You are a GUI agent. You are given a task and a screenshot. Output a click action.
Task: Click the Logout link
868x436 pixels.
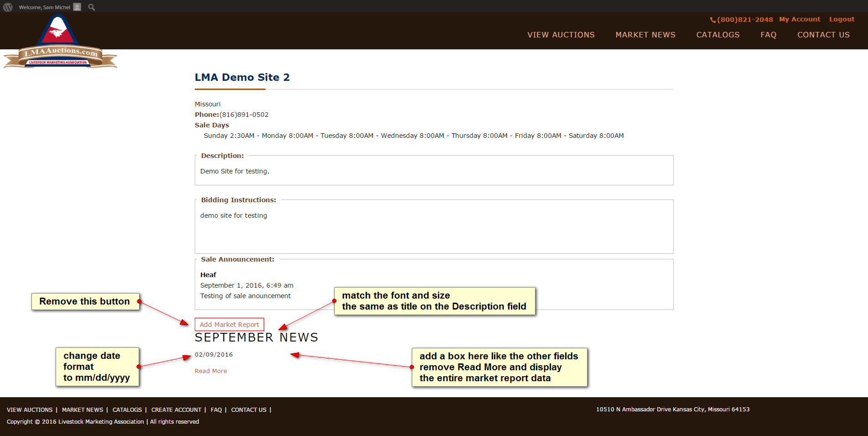coord(842,19)
